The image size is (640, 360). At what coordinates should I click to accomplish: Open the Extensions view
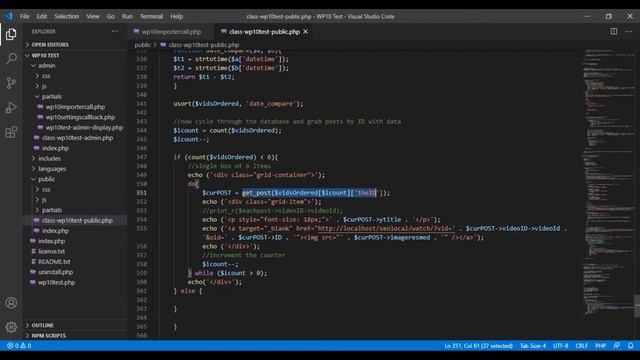[11, 132]
